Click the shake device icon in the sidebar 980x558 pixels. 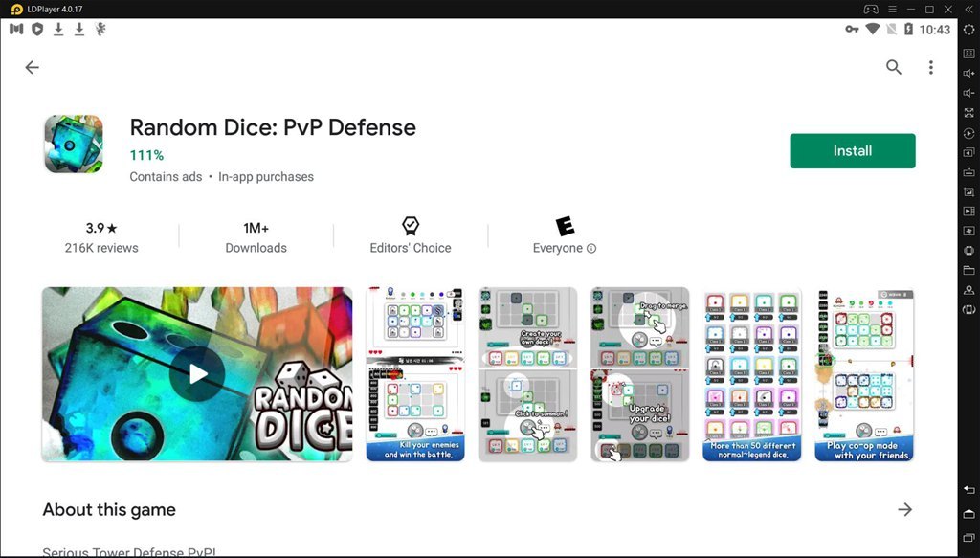[x=969, y=251]
